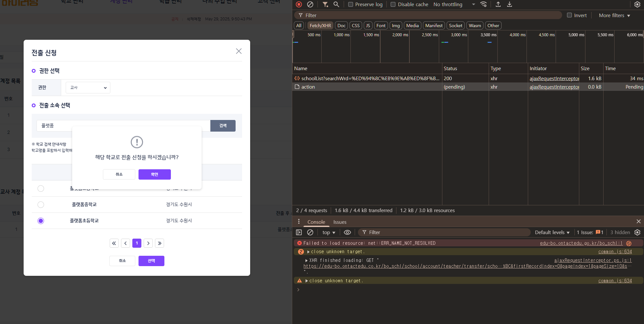Toggle console sidebar panel icon
Image resolution: width=644 pixels, height=324 pixels.
[299, 232]
